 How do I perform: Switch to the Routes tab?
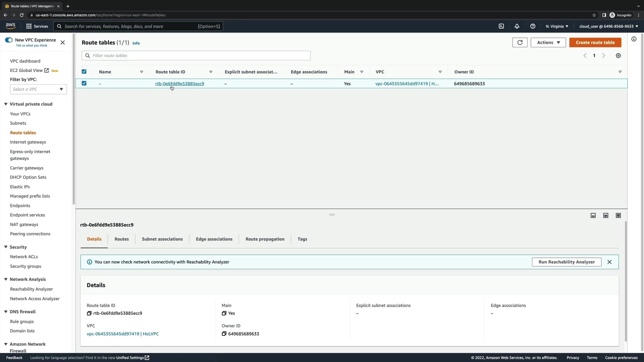[x=121, y=239]
